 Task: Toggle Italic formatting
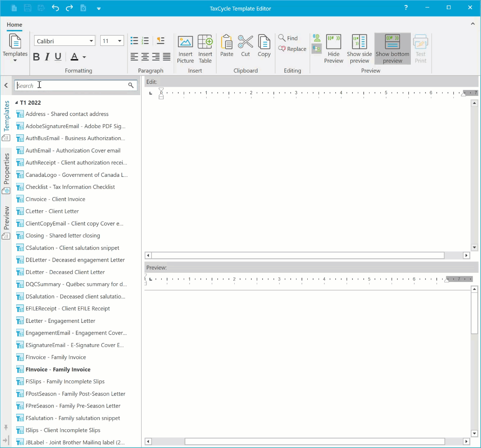point(47,57)
